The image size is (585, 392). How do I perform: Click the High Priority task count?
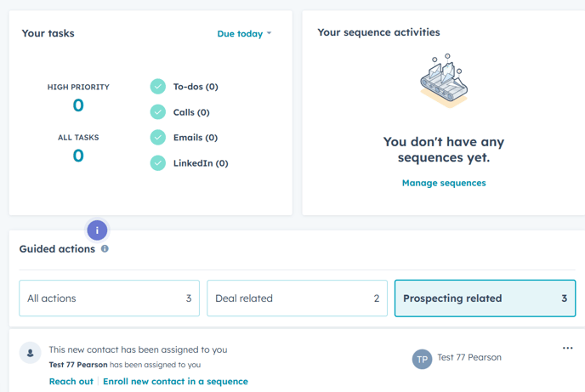click(78, 105)
